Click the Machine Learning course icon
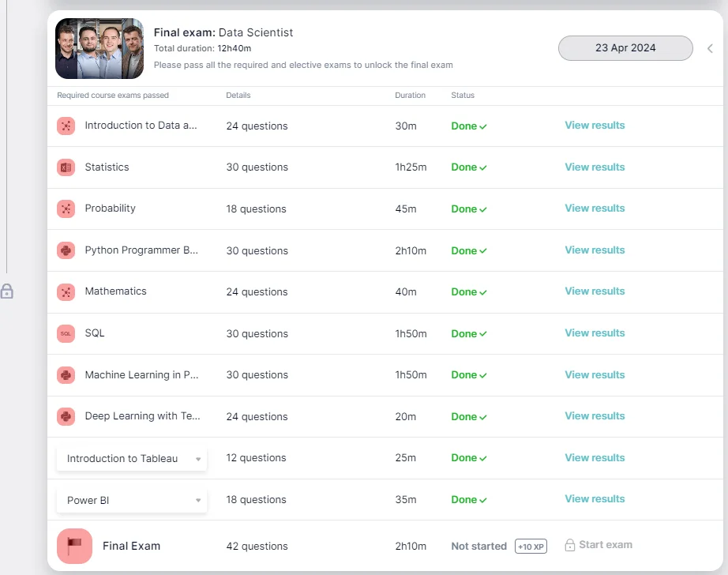 pos(66,375)
